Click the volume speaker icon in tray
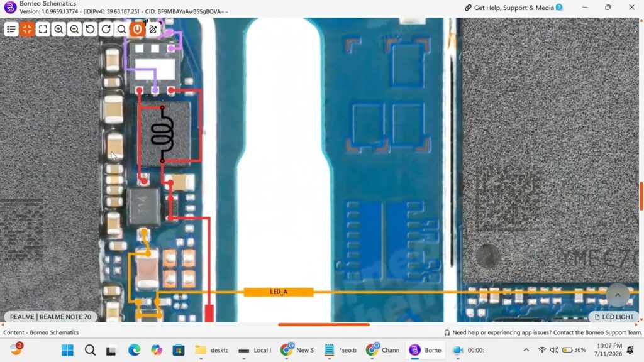The image size is (644, 362). pyautogui.click(x=554, y=350)
